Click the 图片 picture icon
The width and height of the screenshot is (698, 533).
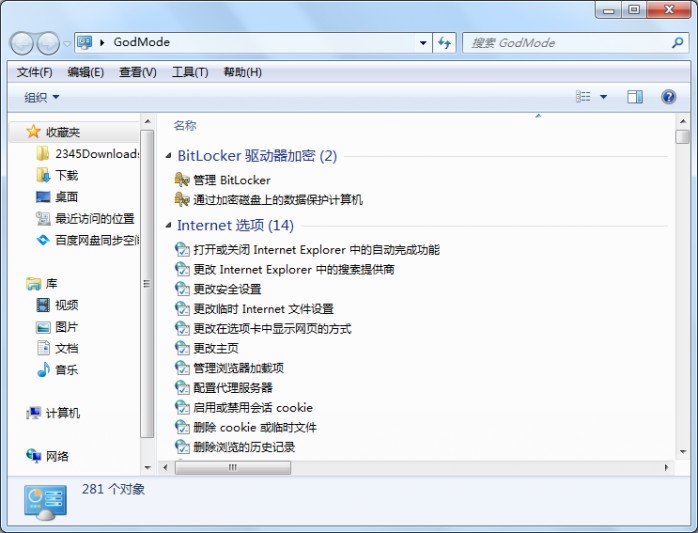coord(43,327)
